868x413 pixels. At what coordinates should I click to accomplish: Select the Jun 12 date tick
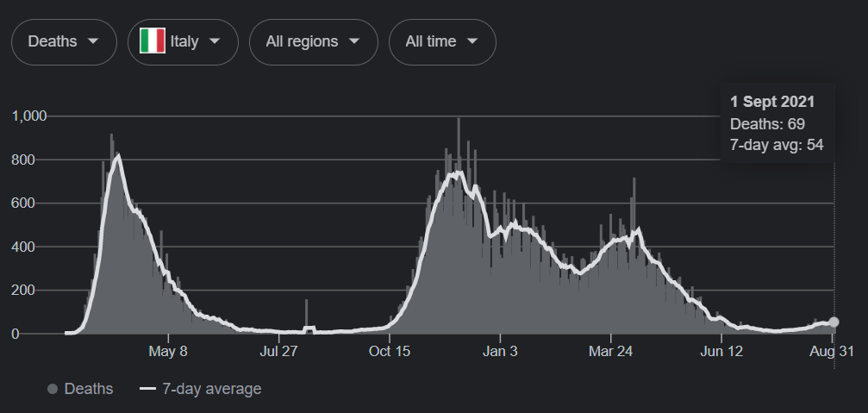click(x=721, y=352)
